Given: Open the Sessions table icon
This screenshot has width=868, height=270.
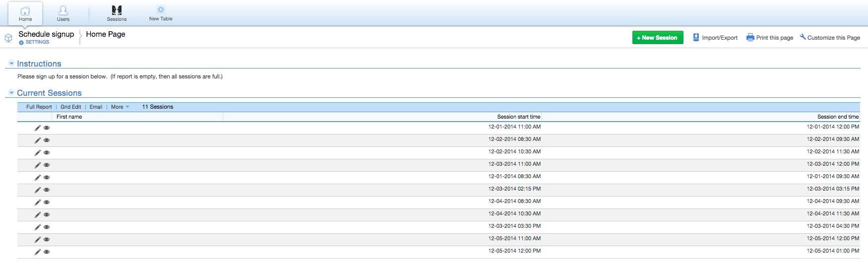Looking at the screenshot, I should (x=117, y=10).
